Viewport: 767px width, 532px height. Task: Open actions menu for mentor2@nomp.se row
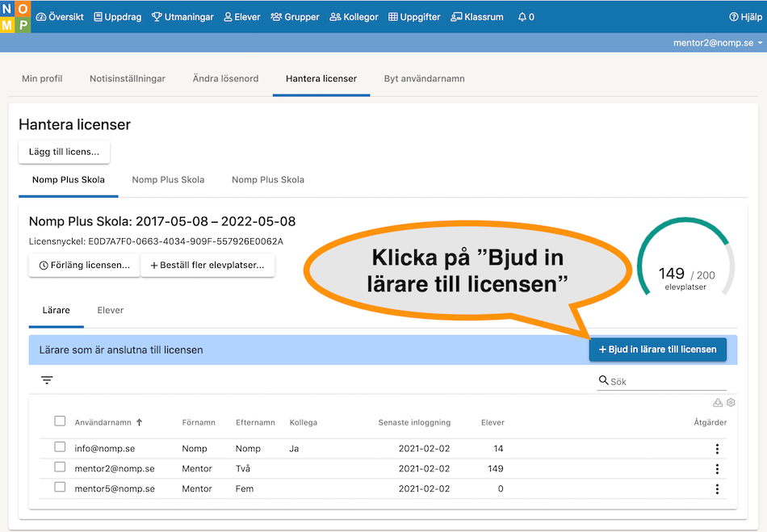coord(717,469)
